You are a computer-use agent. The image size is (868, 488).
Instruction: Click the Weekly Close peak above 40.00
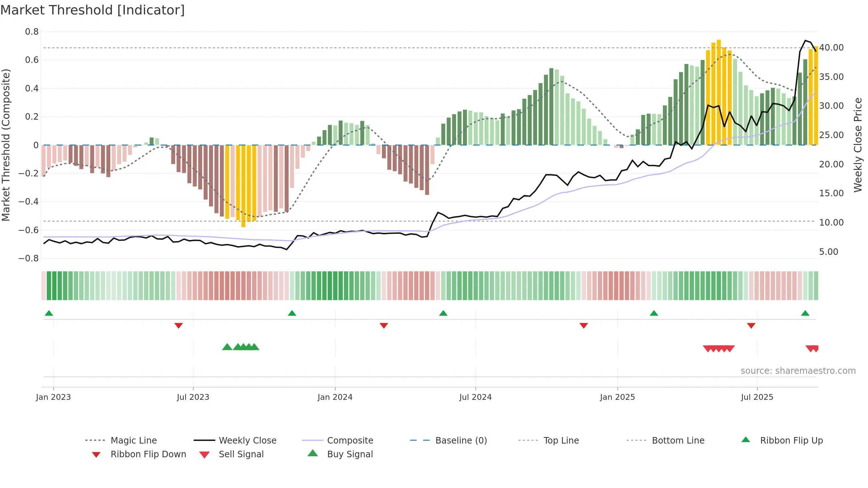[x=805, y=41]
